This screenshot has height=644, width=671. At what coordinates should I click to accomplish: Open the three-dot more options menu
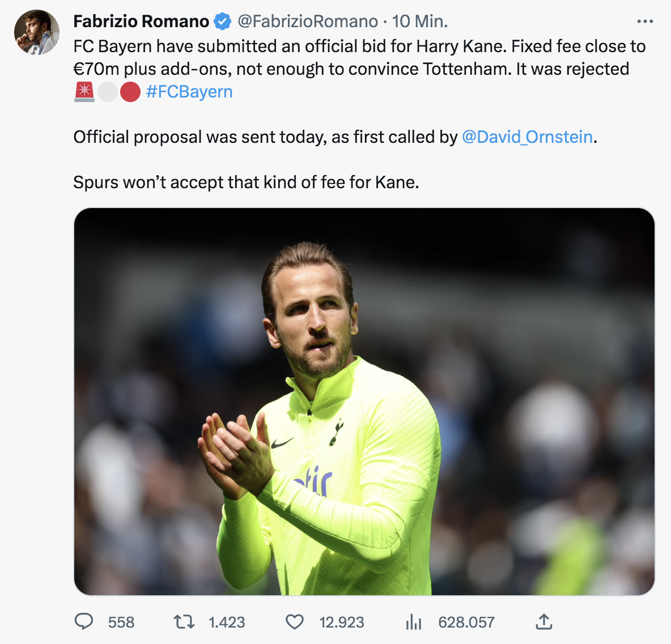tap(645, 22)
